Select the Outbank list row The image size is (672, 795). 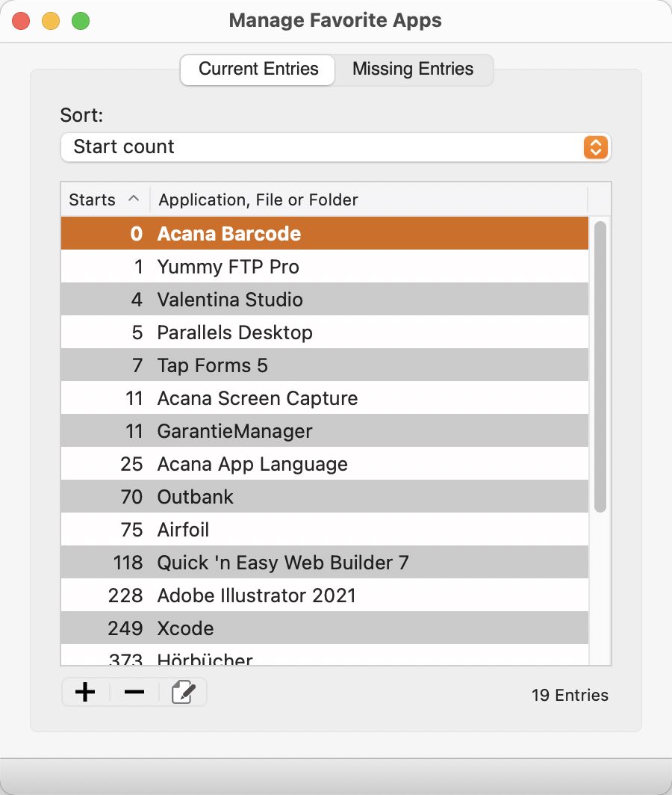tap(195, 497)
